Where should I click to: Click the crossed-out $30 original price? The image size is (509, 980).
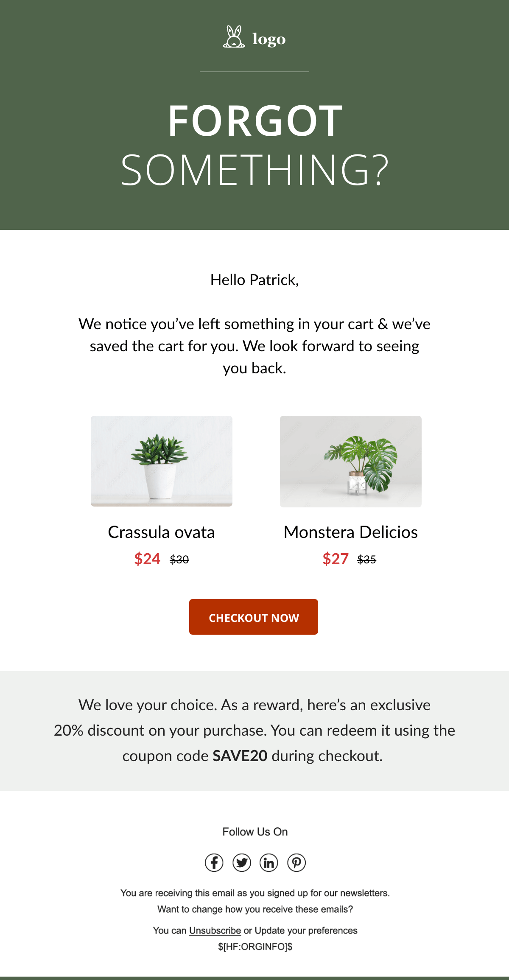point(179,560)
